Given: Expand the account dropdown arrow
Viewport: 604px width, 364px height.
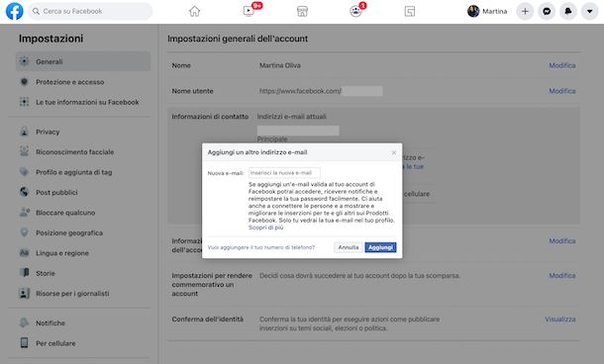Looking at the screenshot, I should click(589, 11).
